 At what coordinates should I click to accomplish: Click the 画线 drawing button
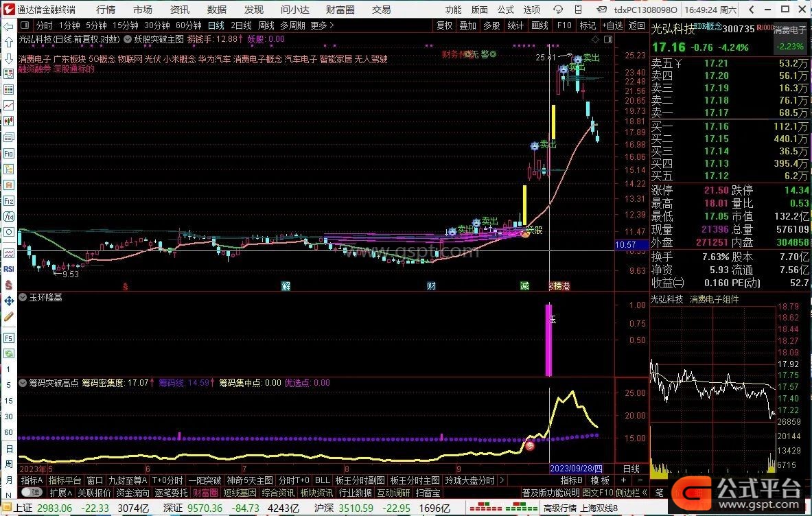(x=540, y=25)
